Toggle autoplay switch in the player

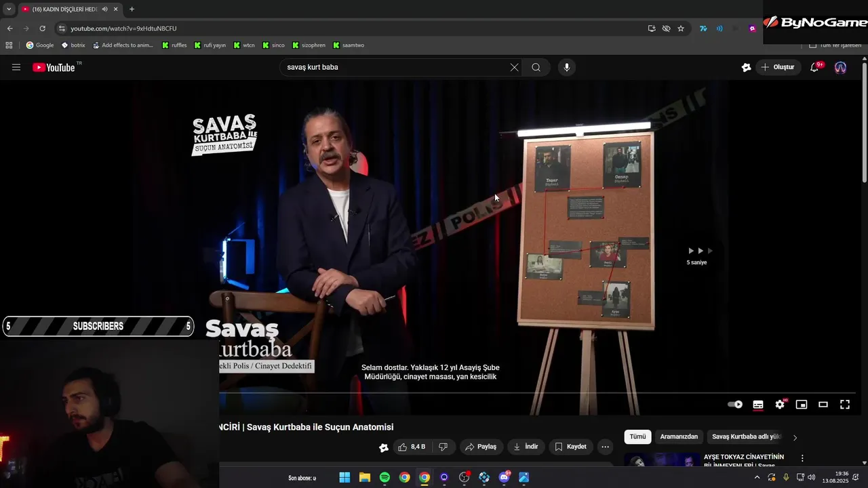pyautogui.click(x=735, y=405)
